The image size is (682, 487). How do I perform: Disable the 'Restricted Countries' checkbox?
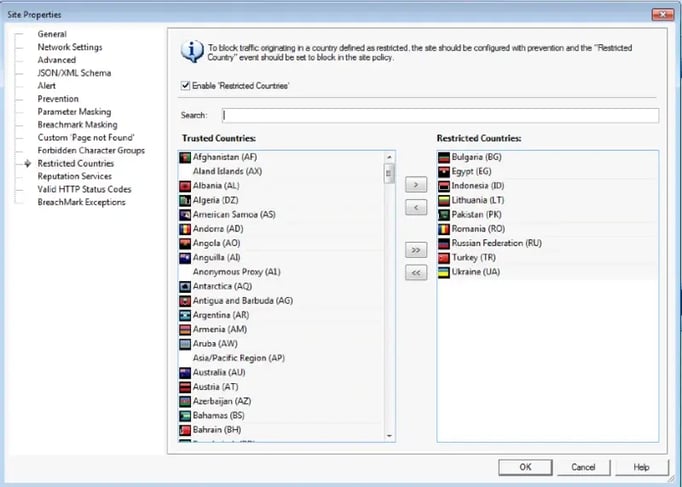185,87
